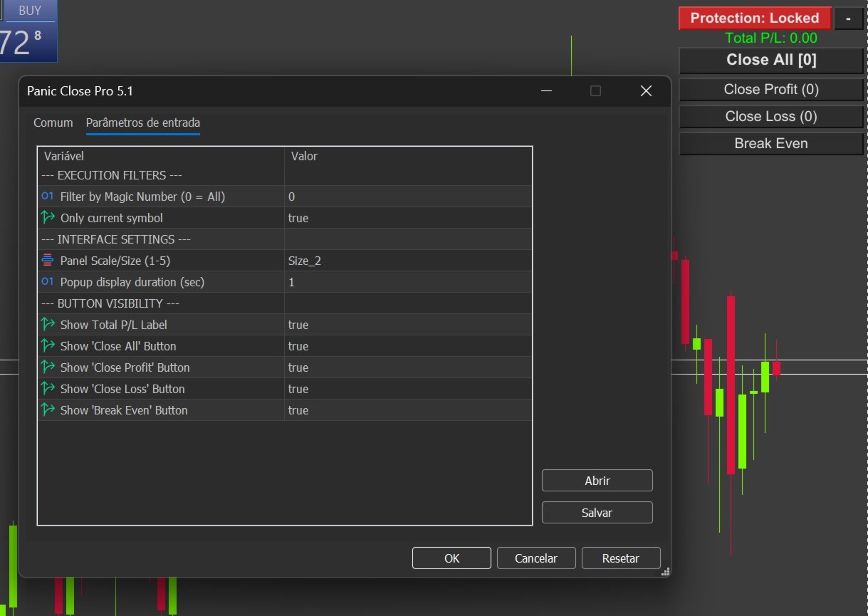Click the boolean icon beside Only current symbol

[48, 217]
